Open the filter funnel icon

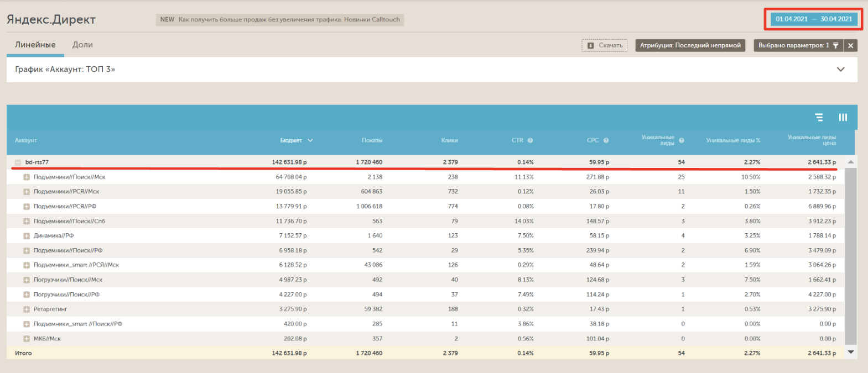pos(836,45)
